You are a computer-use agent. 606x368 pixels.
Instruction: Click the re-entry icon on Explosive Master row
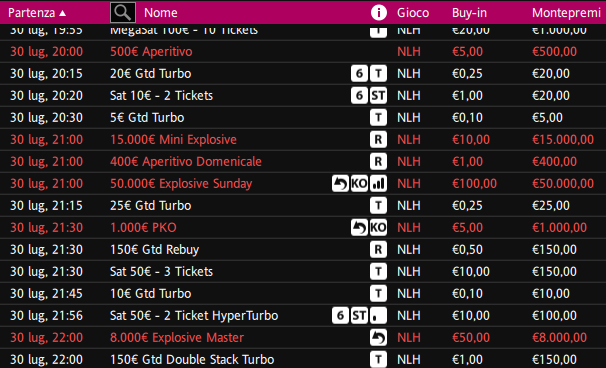(x=378, y=337)
